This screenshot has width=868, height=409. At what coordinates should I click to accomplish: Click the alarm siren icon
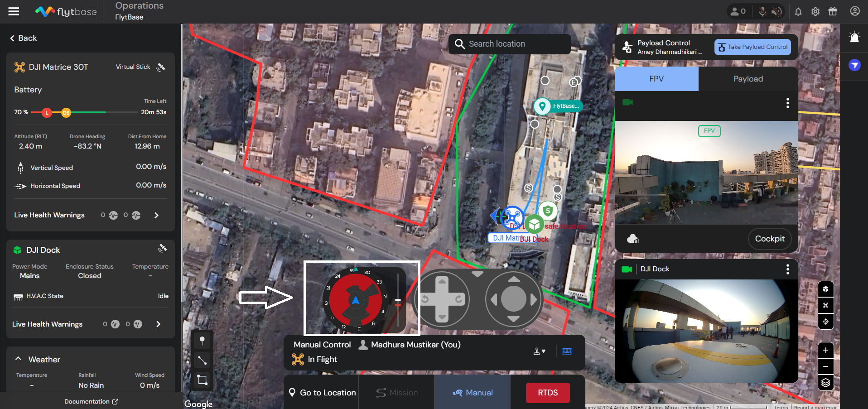click(854, 37)
